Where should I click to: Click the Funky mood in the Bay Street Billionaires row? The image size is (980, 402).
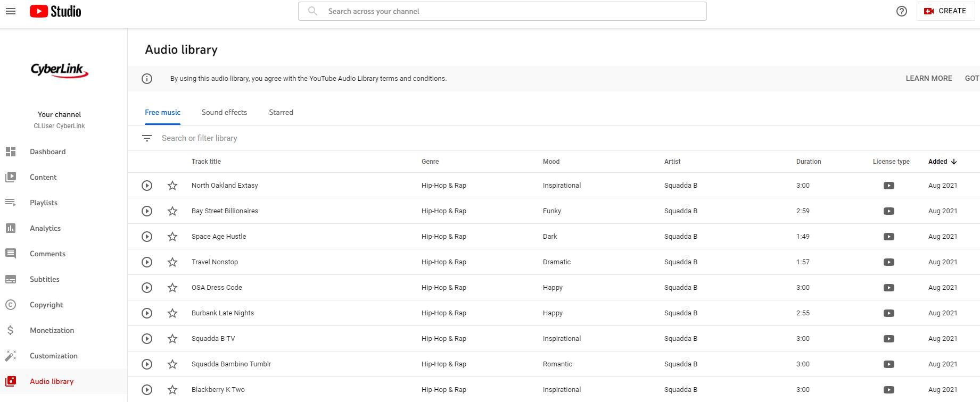click(x=552, y=211)
